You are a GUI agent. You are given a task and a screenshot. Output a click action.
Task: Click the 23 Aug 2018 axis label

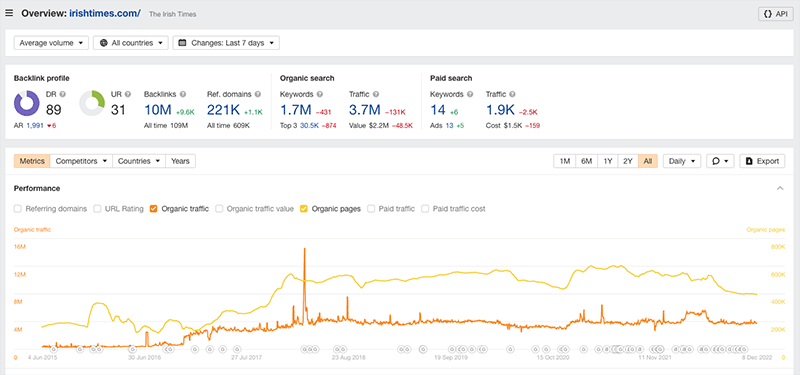(348, 358)
